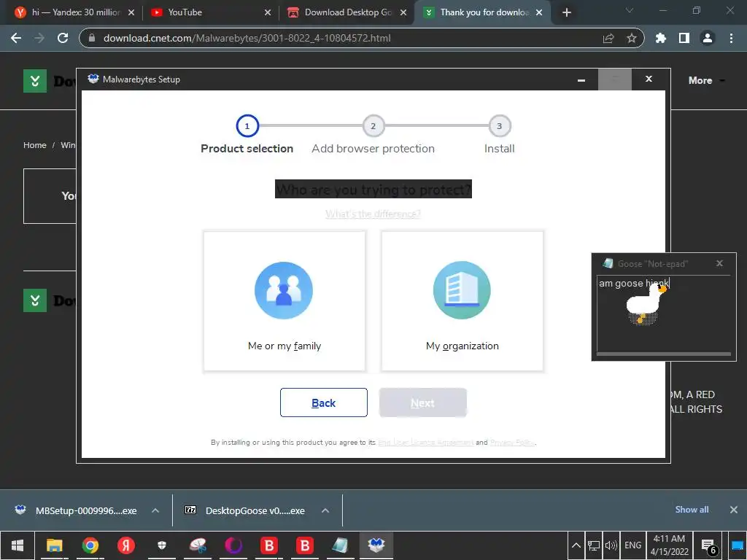747x560 pixels.
Task: Open the 'What's the difference?' link
Action: click(x=373, y=214)
